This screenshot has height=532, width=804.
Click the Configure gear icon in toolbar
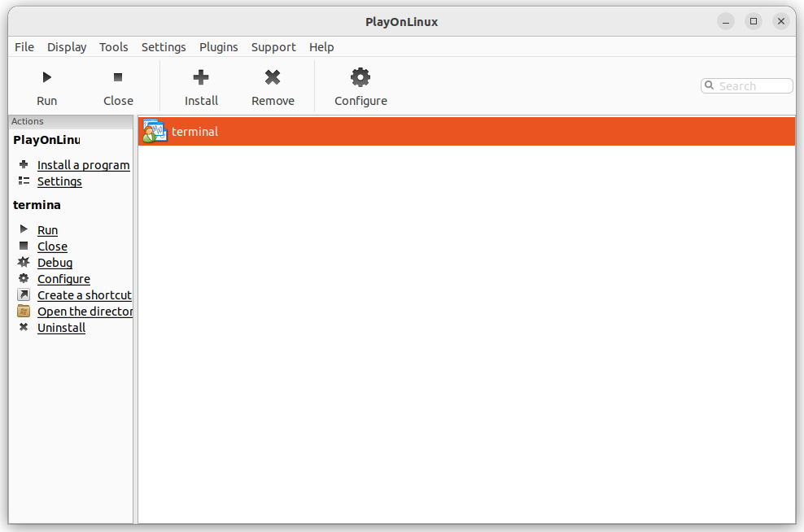click(360, 77)
